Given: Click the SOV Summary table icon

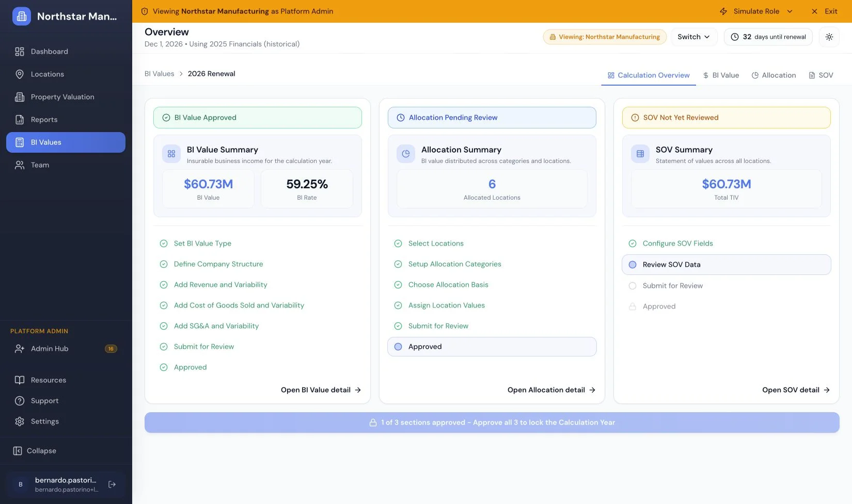Looking at the screenshot, I should click(x=640, y=154).
